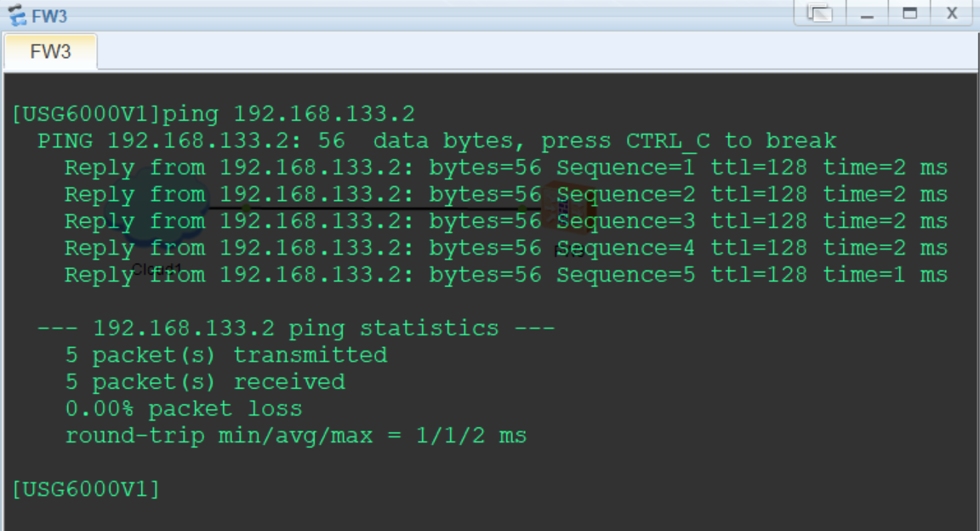Screen dimensions: 980x531
Task: Click the ping statistics header line
Action: (296, 328)
